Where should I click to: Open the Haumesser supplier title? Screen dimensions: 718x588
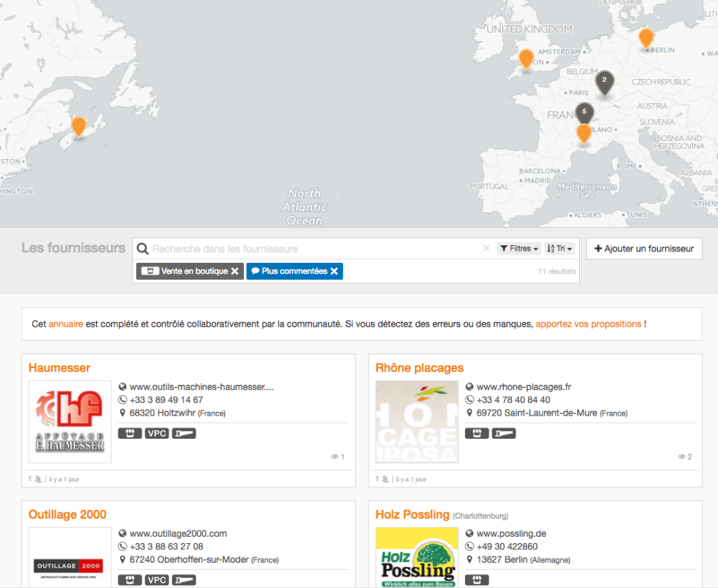[x=59, y=368]
